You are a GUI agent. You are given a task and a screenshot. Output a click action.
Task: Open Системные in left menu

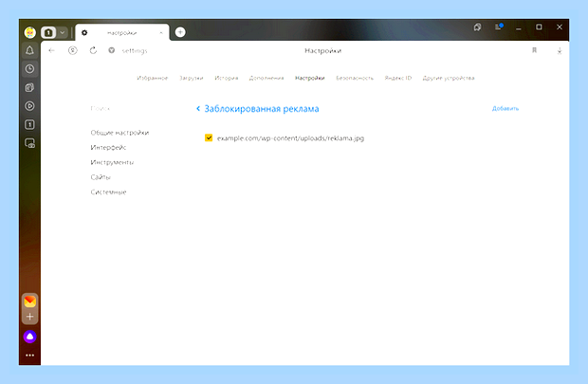[x=108, y=192]
